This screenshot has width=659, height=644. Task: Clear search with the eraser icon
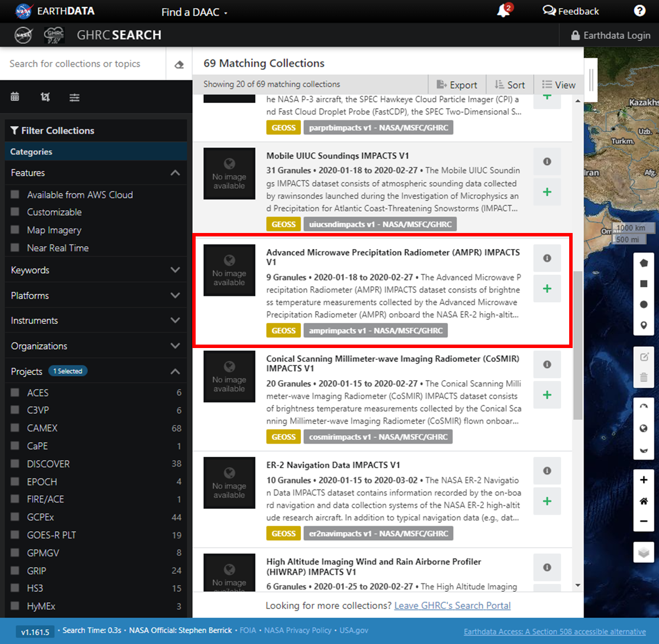[179, 64]
